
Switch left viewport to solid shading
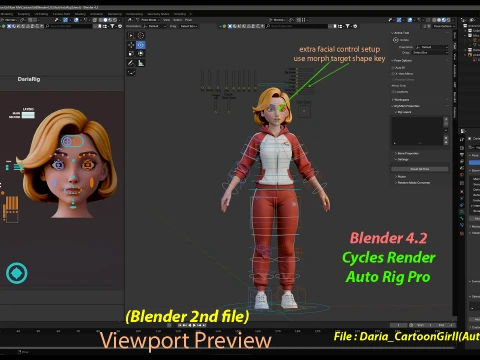click(x=106, y=20)
